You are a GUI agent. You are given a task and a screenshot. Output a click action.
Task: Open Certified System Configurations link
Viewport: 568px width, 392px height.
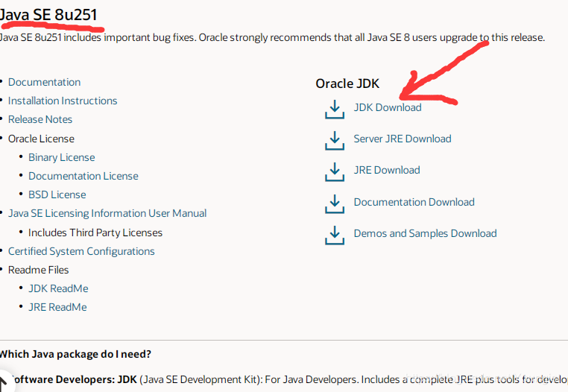click(81, 251)
